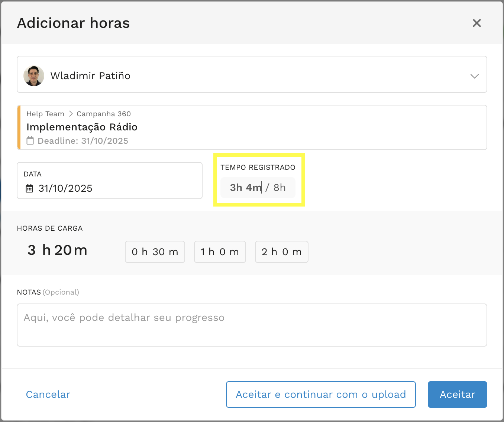504x422 pixels.
Task: Expand the user selector chevron
Action: pos(474,76)
